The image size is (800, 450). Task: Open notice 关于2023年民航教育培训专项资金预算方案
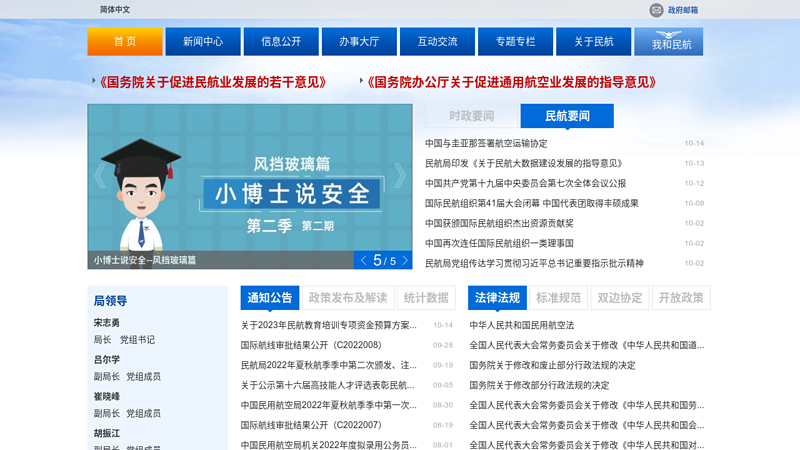coord(329,325)
